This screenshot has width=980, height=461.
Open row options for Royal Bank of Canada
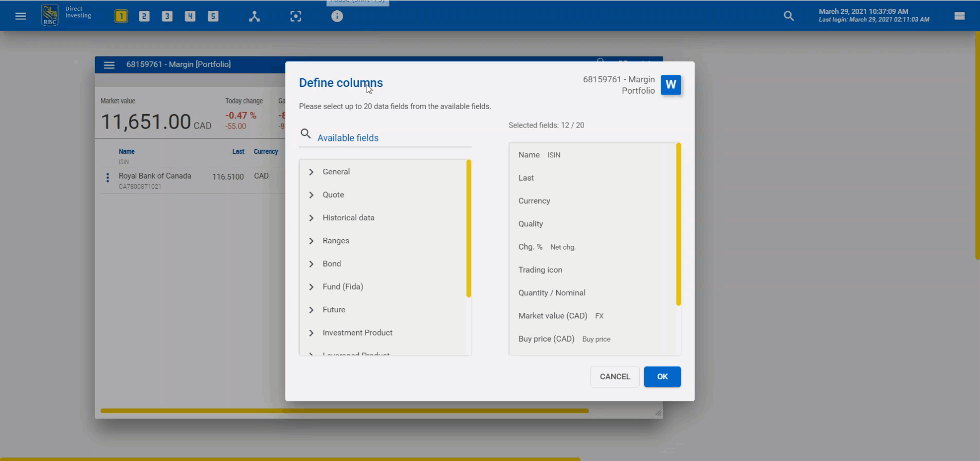[x=107, y=178]
